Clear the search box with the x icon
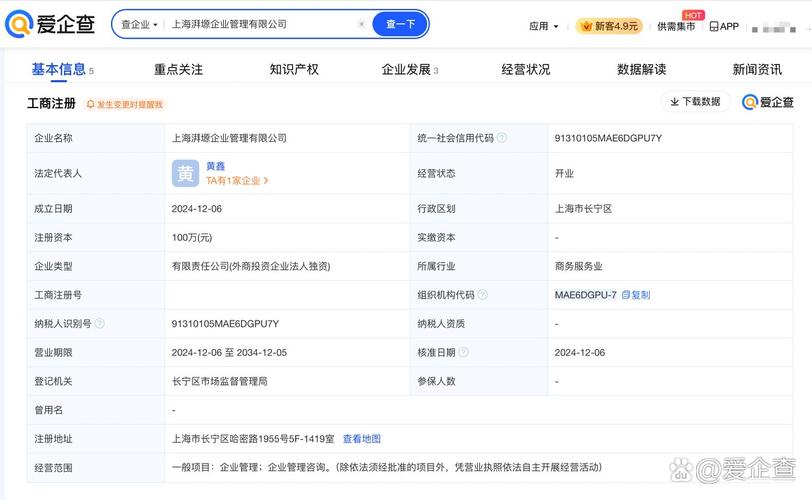 (x=361, y=24)
